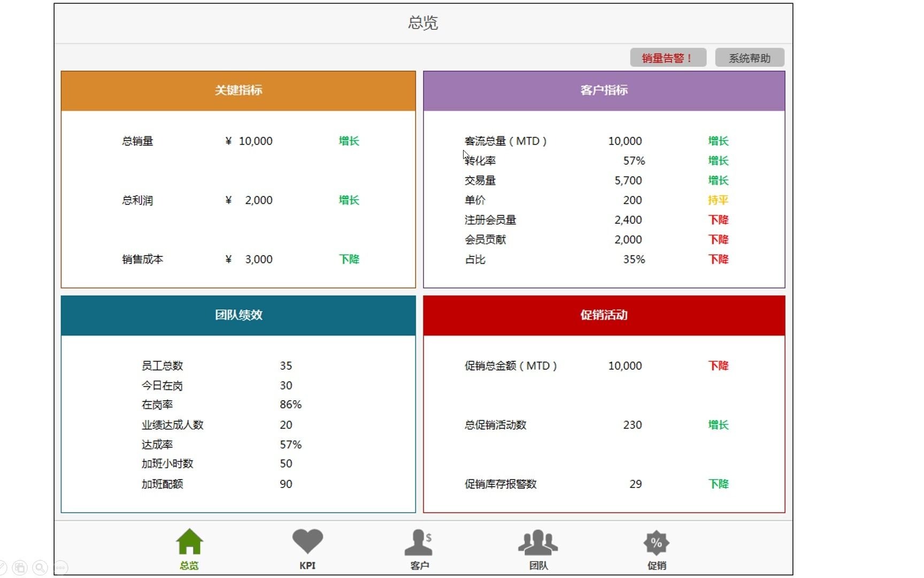
Task: Activate the slideshow magnifier zoom icon
Action: (x=40, y=567)
